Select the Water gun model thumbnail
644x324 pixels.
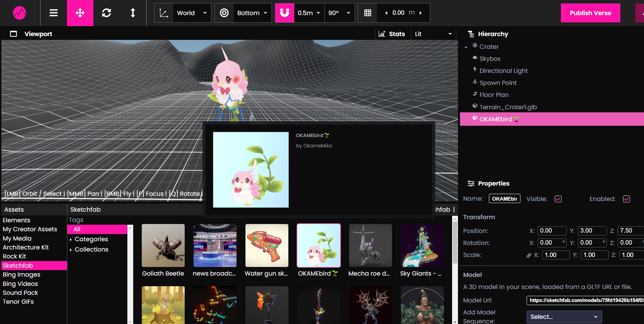pyautogui.click(x=267, y=245)
